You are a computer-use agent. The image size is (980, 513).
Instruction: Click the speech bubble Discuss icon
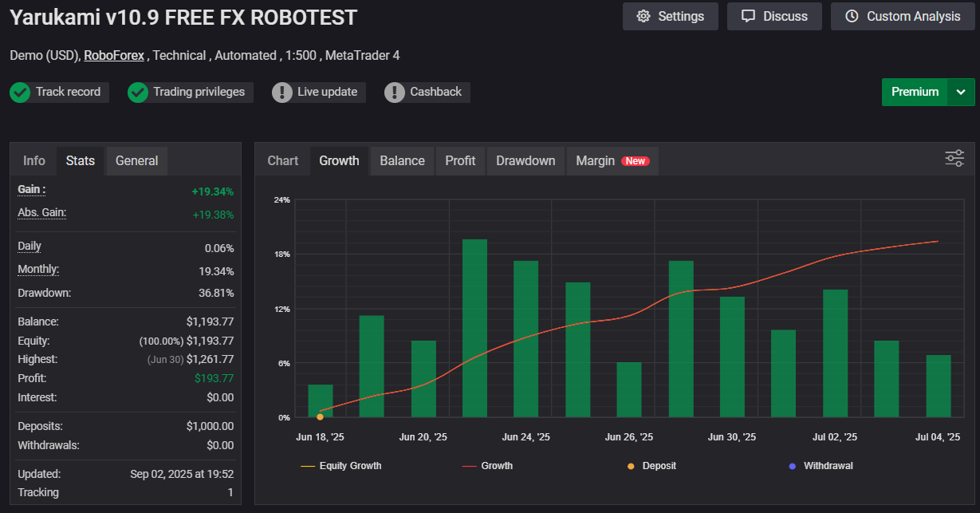(x=748, y=17)
